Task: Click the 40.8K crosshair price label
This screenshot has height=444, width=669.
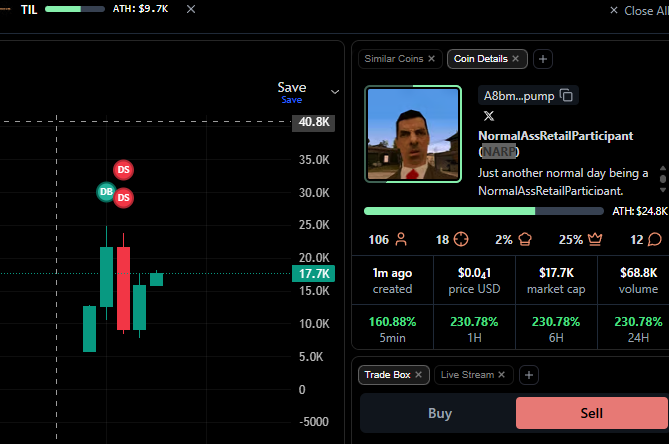Action: (x=314, y=122)
